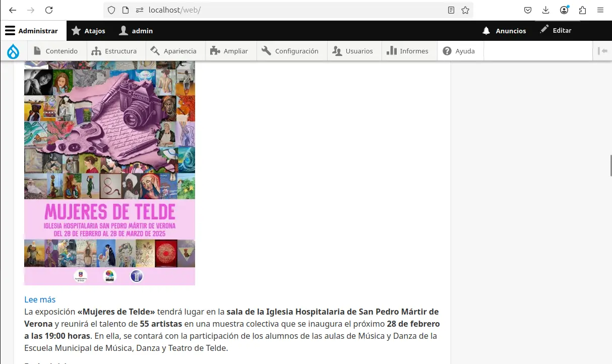Click the Drupal logo icon

pos(13,50)
